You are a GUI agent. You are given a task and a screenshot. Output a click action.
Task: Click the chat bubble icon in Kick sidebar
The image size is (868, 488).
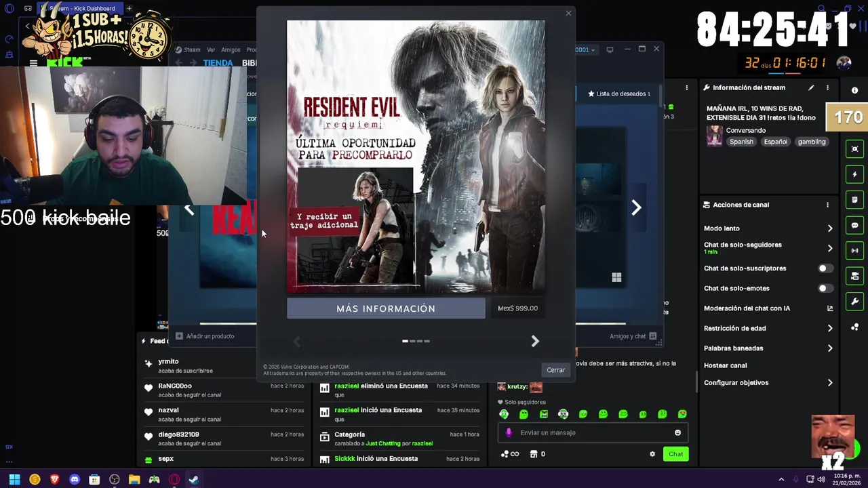coord(854,225)
